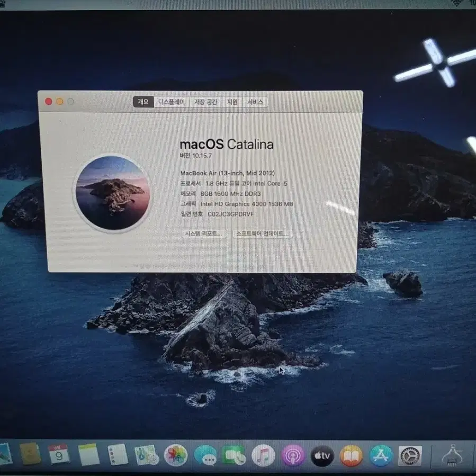Viewport: 476px width, 476px height.
Task: Click the serial number C02JC3GPDRVF
Action: [x=230, y=214]
